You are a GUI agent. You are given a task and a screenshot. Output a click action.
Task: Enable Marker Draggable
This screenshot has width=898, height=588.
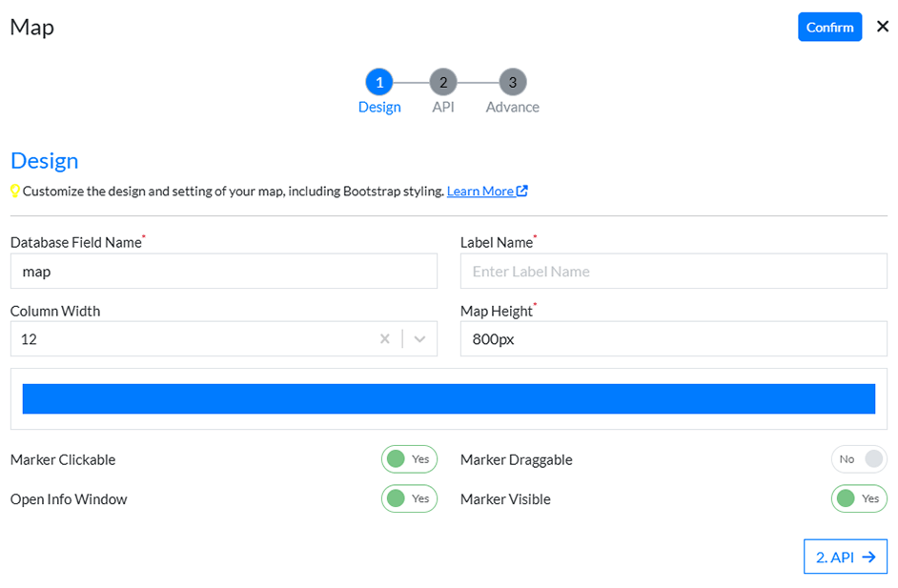click(x=859, y=458)
